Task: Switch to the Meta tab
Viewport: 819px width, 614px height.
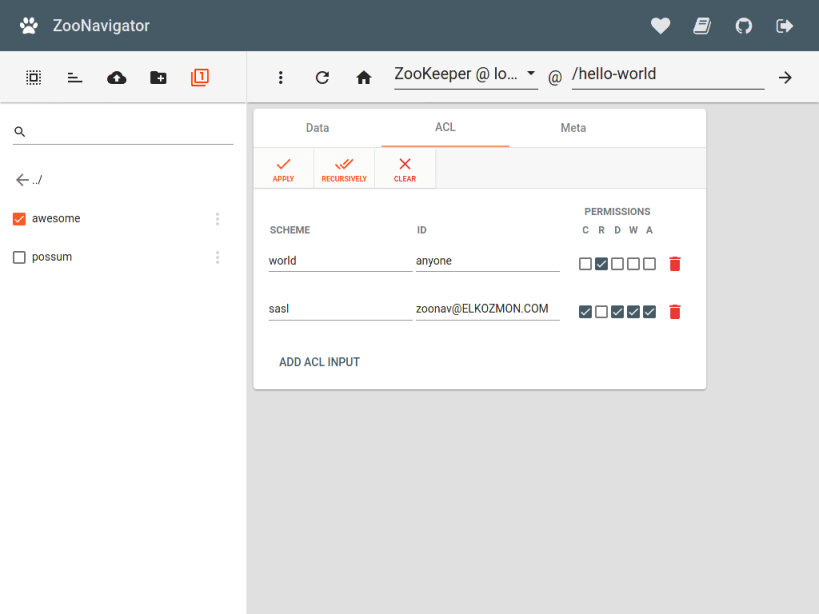Action: (573, 128)
